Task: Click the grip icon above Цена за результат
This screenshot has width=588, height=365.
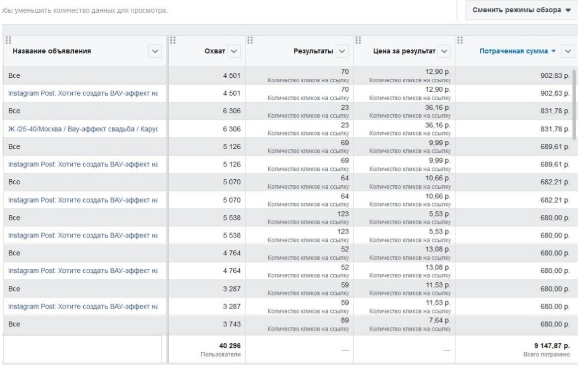Action: coord(358,41)
